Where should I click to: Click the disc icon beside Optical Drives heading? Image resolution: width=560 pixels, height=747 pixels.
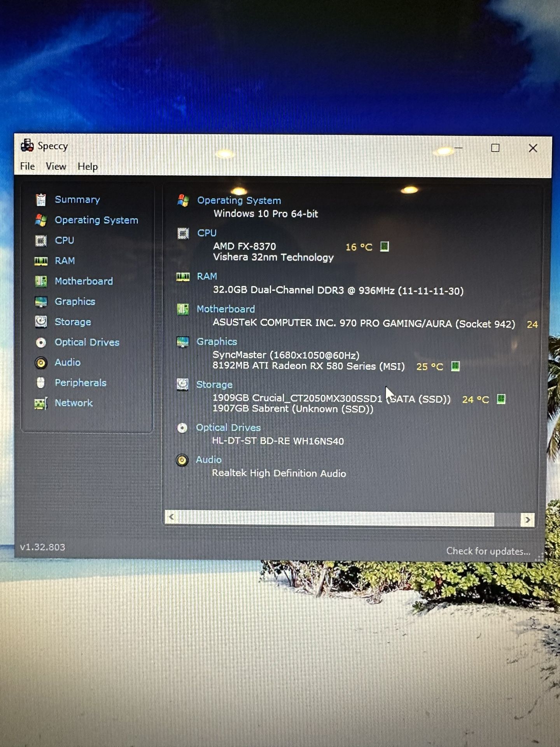(182, 428)
